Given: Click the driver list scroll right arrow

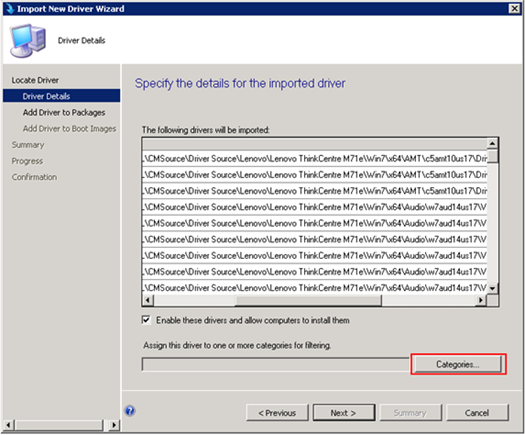Looking at the screenshot, I should click(x=481, y=300).
